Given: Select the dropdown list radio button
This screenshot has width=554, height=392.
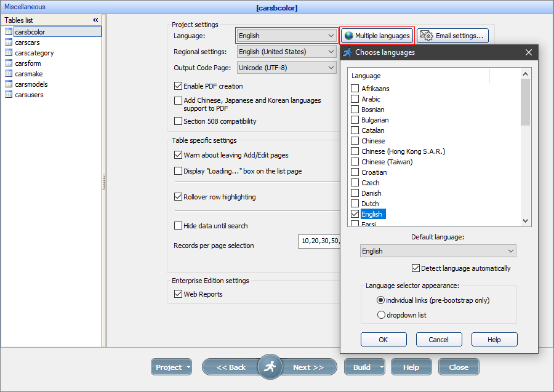Looking at the screenshot, I should (382, 314).
